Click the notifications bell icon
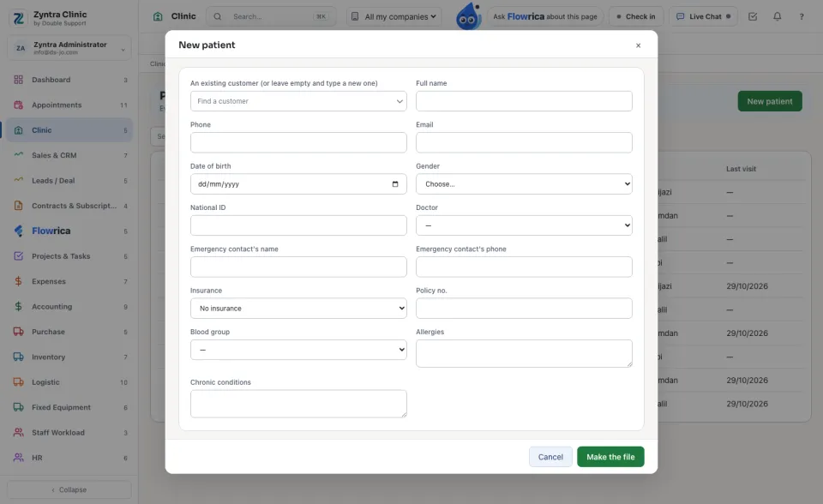The width and height of the screenshot is (823, 504). pyautogui.click(x=778, y=16)
